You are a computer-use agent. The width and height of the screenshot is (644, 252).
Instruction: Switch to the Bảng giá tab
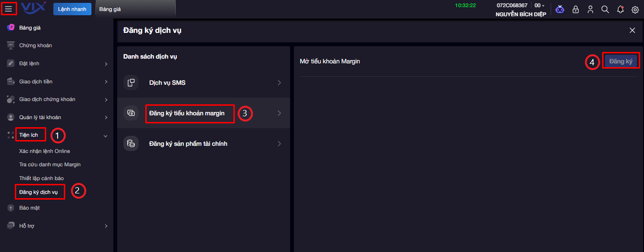click(136, 10)
